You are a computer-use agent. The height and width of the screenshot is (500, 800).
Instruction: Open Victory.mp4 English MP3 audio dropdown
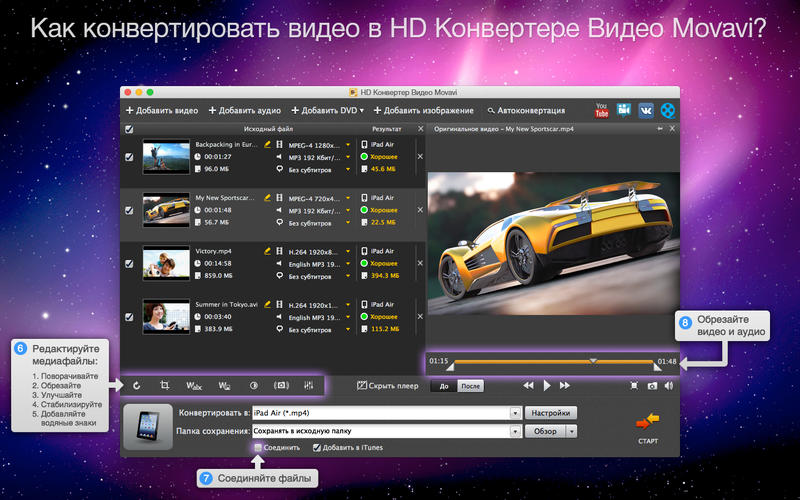pos(348,264)
